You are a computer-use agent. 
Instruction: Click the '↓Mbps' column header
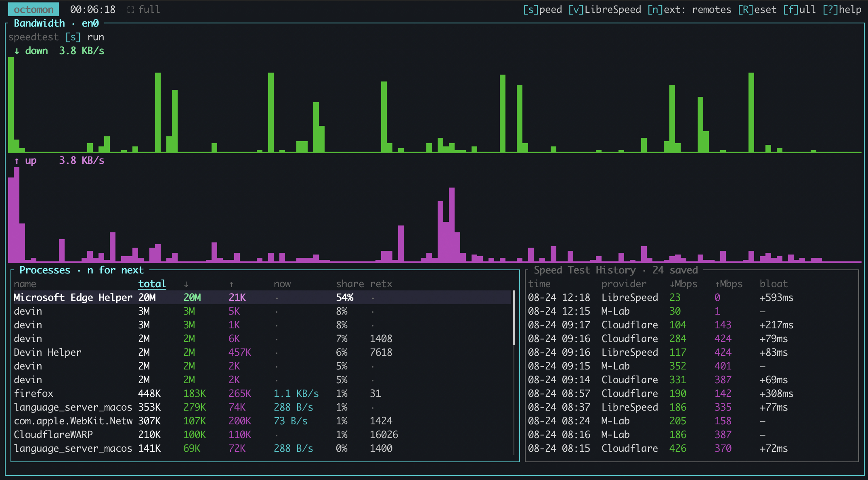coord(683,284)
